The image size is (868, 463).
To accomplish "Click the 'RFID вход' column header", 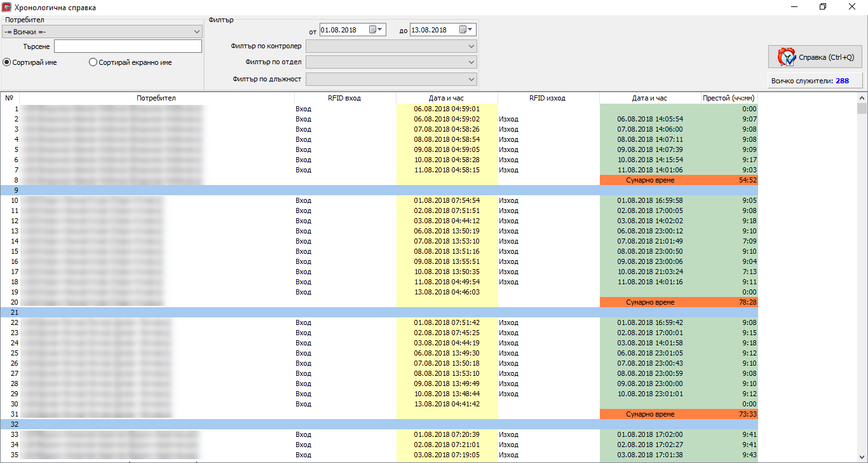I will (344, 98).
